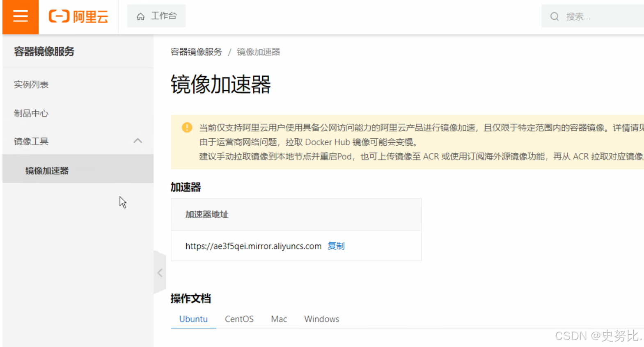
Task: Click the home icon in the 工作台 button
Action: (140, 16)
